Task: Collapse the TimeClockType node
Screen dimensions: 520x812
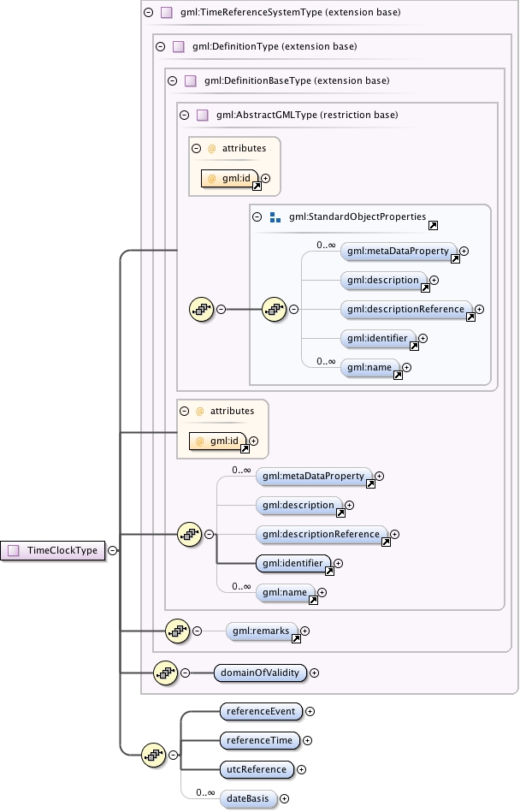Action: [112, 550]
